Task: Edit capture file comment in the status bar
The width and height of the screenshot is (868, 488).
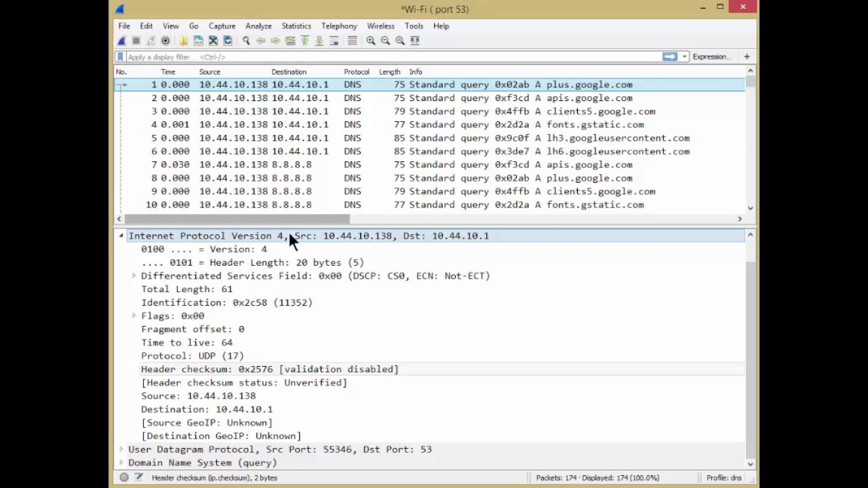Action: tap(138, 477)
